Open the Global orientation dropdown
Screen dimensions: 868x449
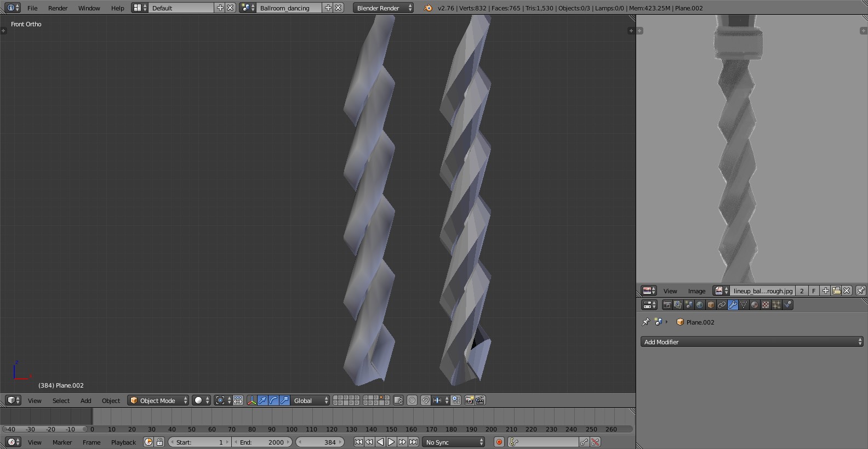pos(310,400)
